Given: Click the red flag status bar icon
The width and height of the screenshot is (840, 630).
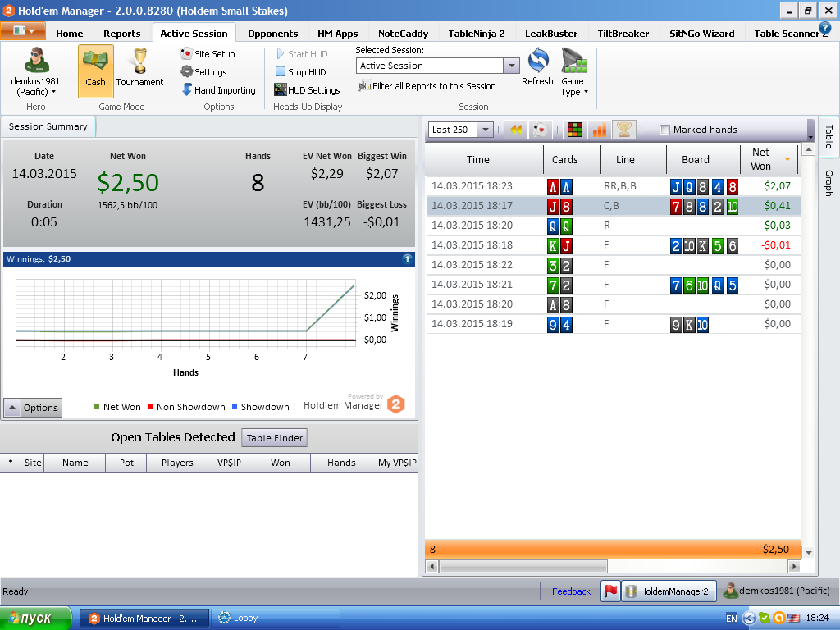Looking at the screenshot, I should [x=610, y=591].
